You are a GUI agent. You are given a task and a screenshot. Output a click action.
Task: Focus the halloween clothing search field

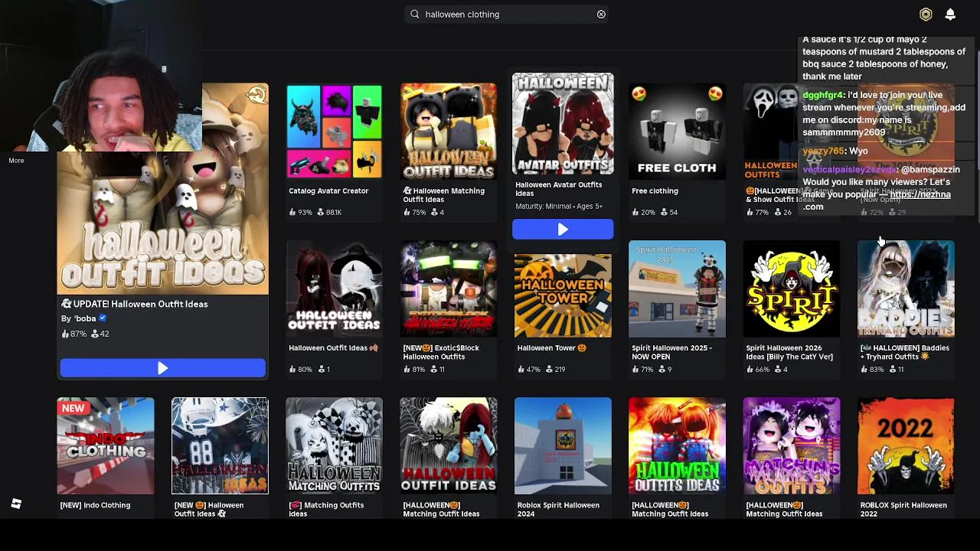507,14
